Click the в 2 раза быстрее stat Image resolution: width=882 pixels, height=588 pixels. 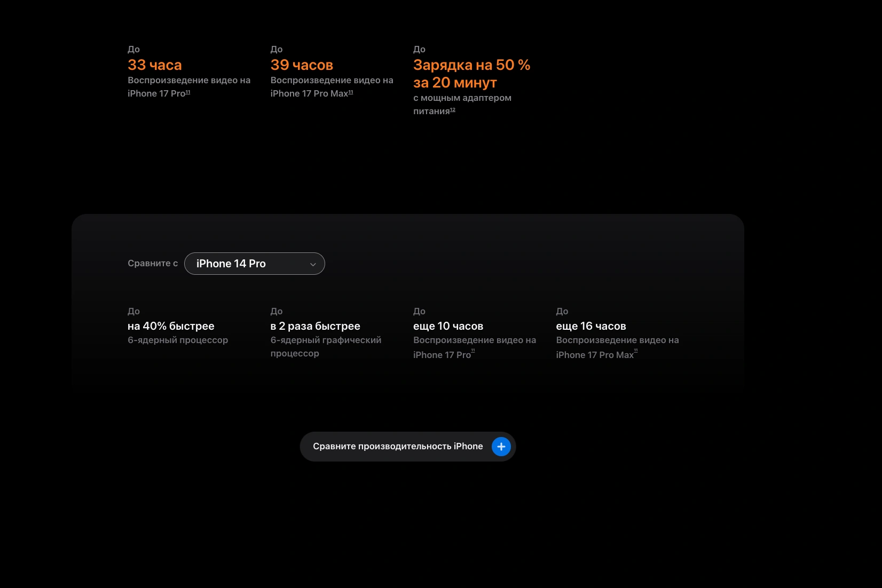pos(315,326)
